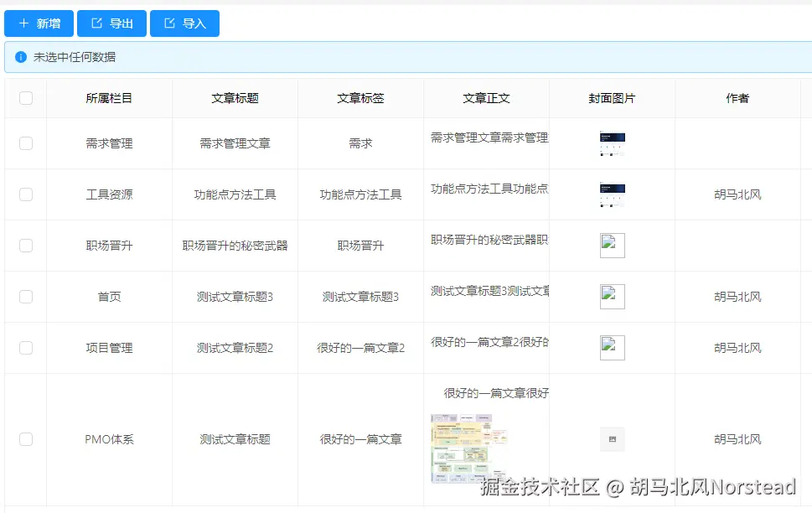Click the 所属栏目 column header
Viewport: 812px width, 513px height.
point(109,98)
